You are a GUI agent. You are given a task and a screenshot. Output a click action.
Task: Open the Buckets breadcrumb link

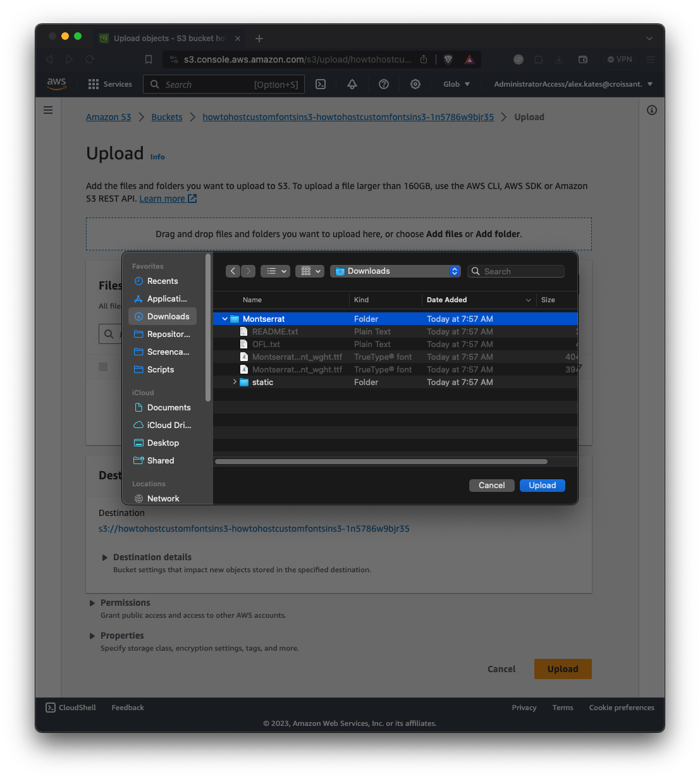(x=167, y=117)
